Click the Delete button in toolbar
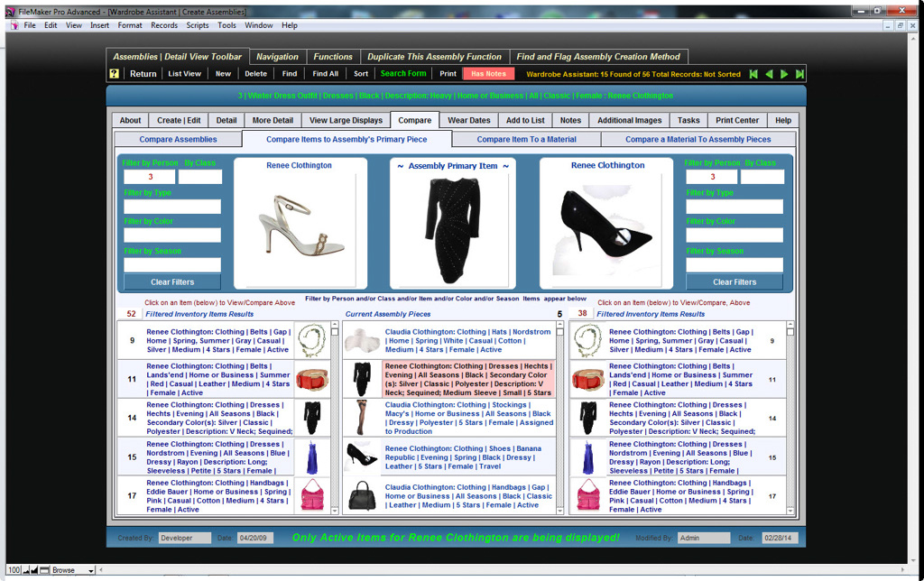 [255, 74]
